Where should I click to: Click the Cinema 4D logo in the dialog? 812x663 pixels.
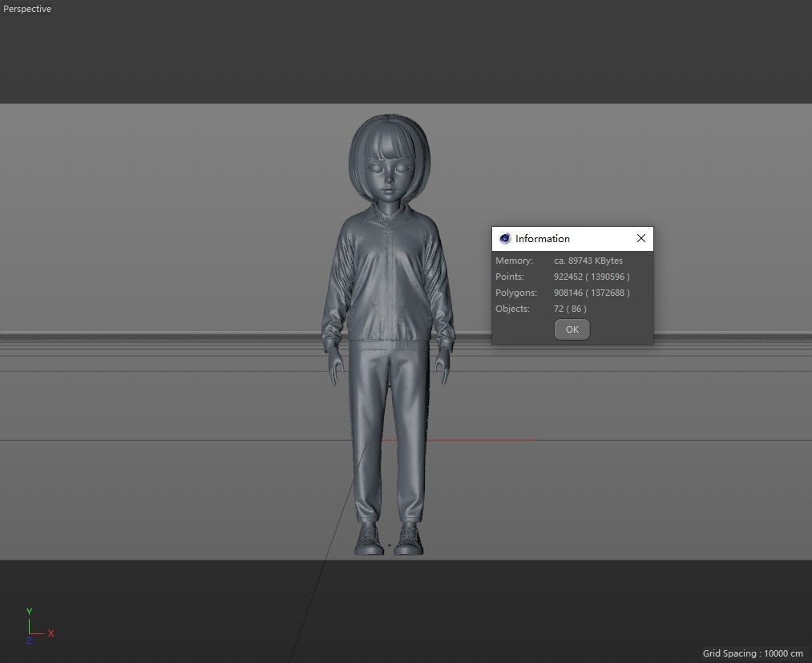505,238
